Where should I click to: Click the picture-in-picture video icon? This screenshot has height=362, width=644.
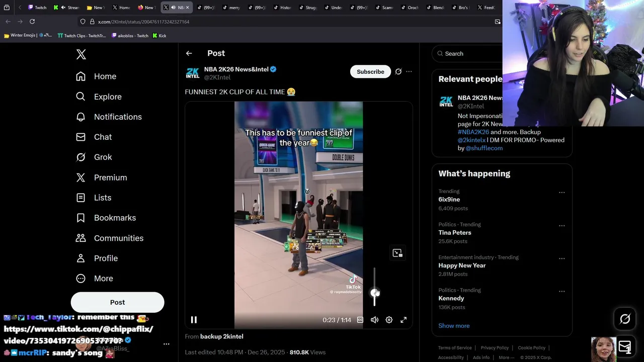pyautogui.click(x=397, y=253)
